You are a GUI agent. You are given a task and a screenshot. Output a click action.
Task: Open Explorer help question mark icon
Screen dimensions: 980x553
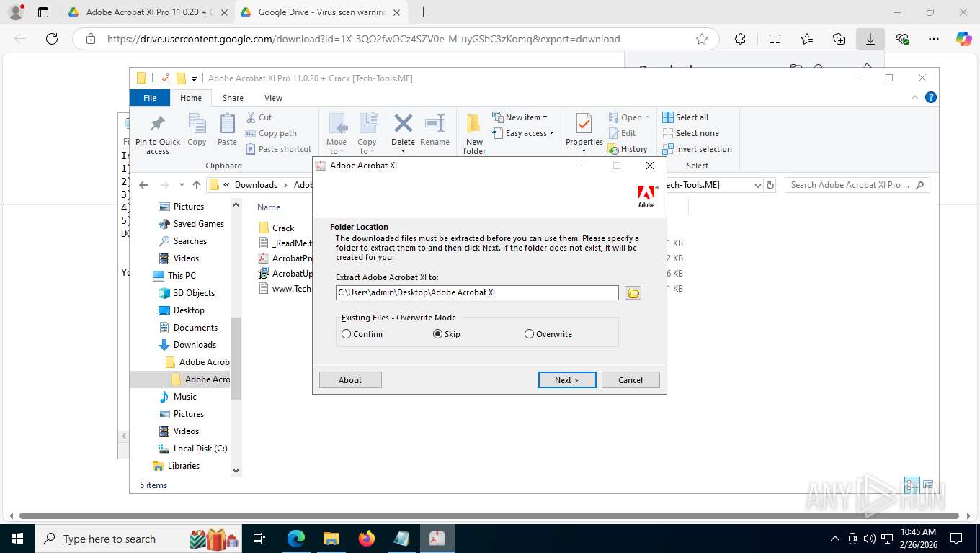(931, 97)
